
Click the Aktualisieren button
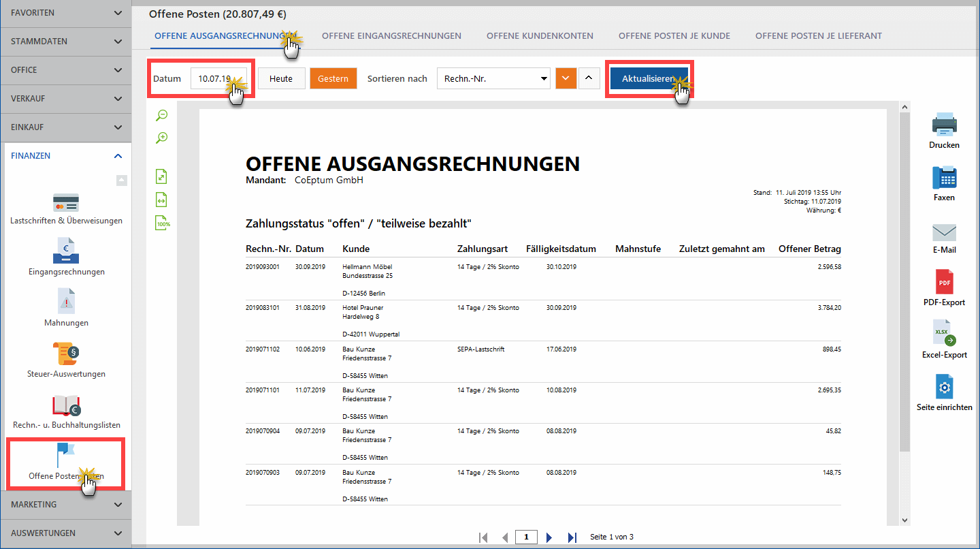[x=649, y=78]
